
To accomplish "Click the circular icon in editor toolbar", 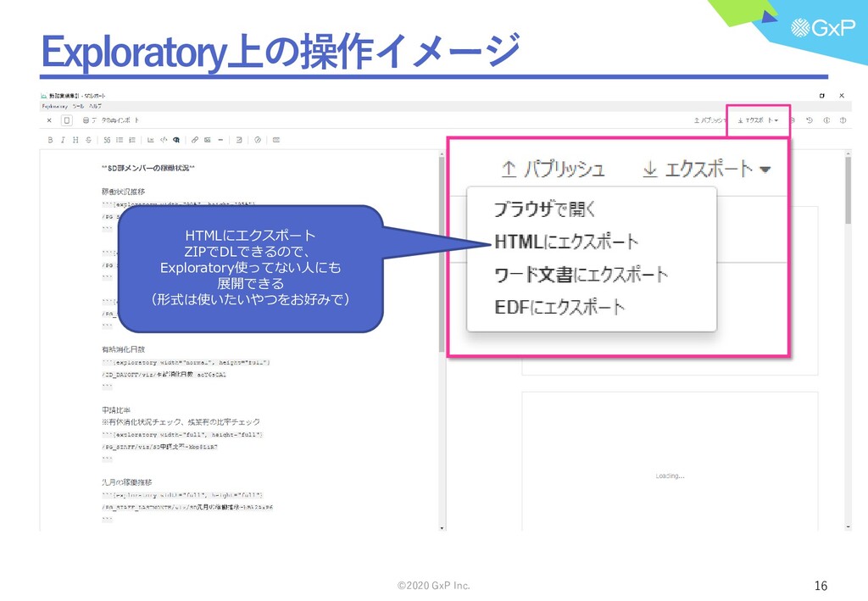I will (258, 140).
